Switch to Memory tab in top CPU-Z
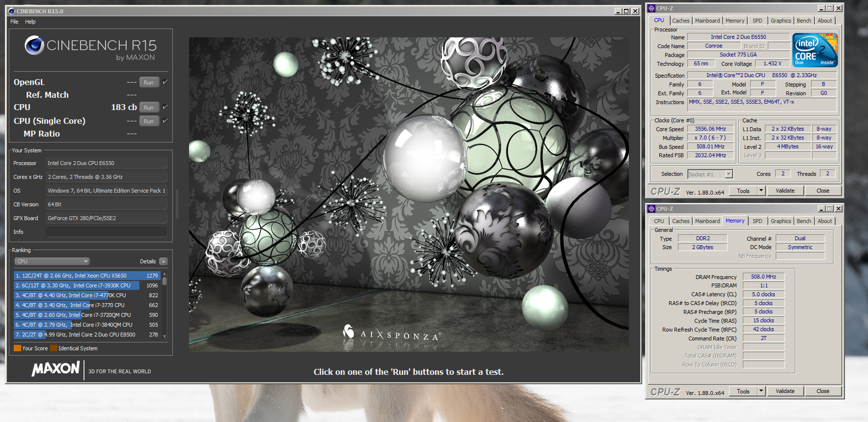The height and width of the screenshot is (422, 868). [x=735, y=21]
